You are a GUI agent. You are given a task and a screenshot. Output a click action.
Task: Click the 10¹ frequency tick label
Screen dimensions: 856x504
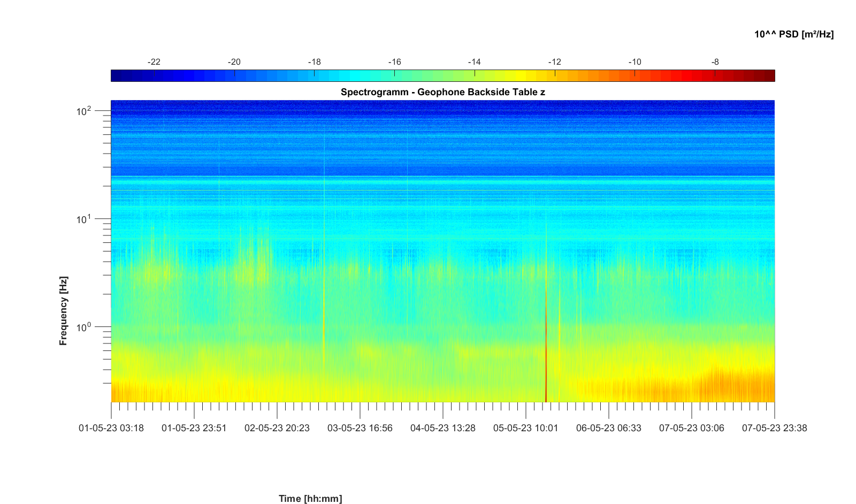click(x=84, y=219)
